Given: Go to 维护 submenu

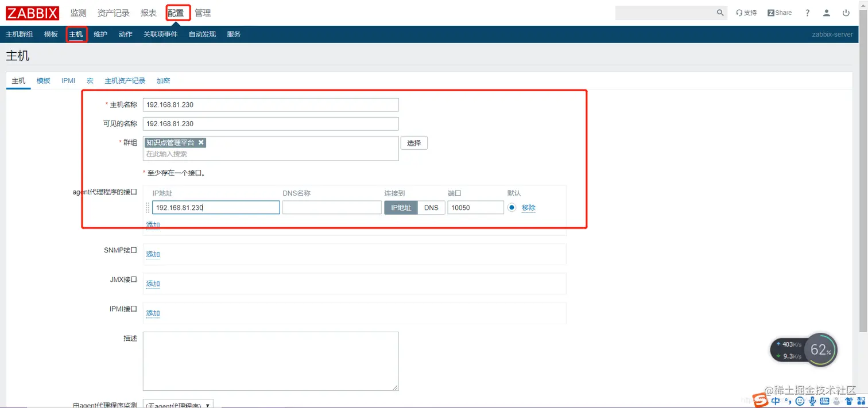Looking at the screenshot, I should coord(100,34).
